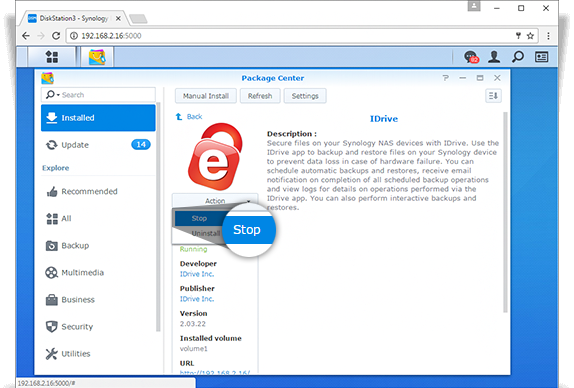The image size is (574, 388).
Task: Click the volume1 installed volume value
Action: pos(193,348)
